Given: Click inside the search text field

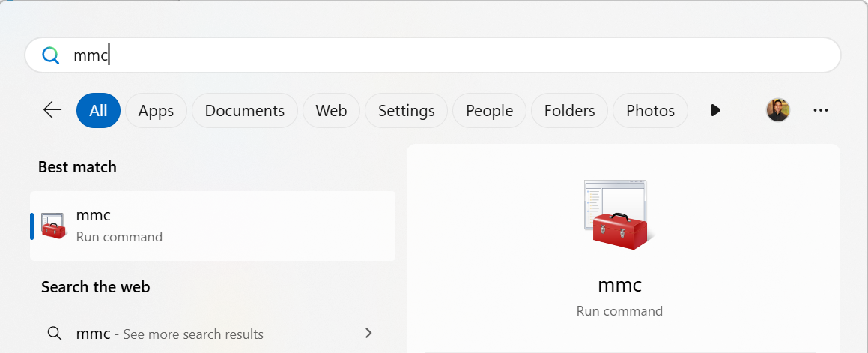Looking at the screenshot, I should point(449,55).
